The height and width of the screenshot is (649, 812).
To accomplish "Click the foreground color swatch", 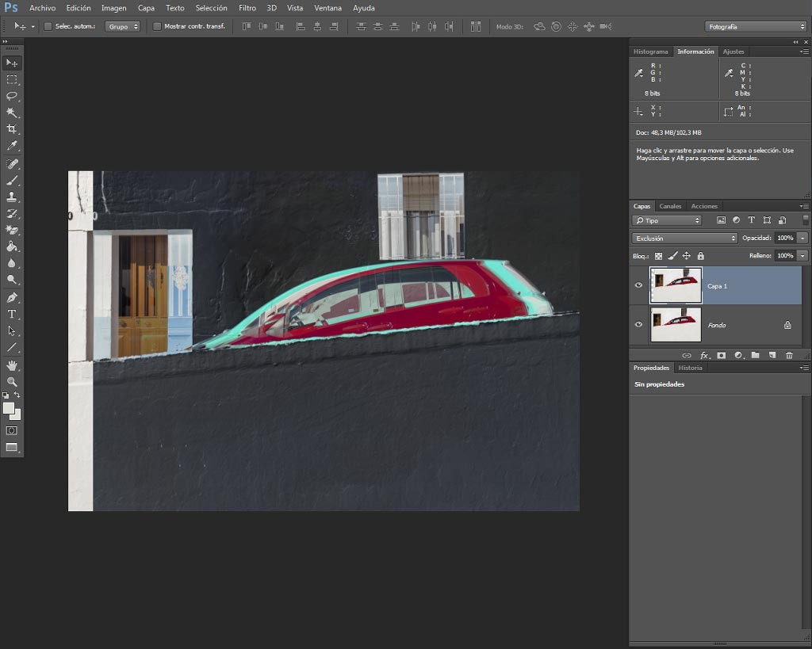I will pos(8,408).
